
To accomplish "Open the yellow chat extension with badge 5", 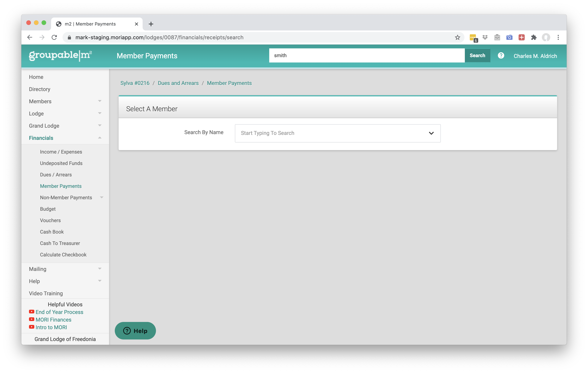I will click(x=473, y=38).
